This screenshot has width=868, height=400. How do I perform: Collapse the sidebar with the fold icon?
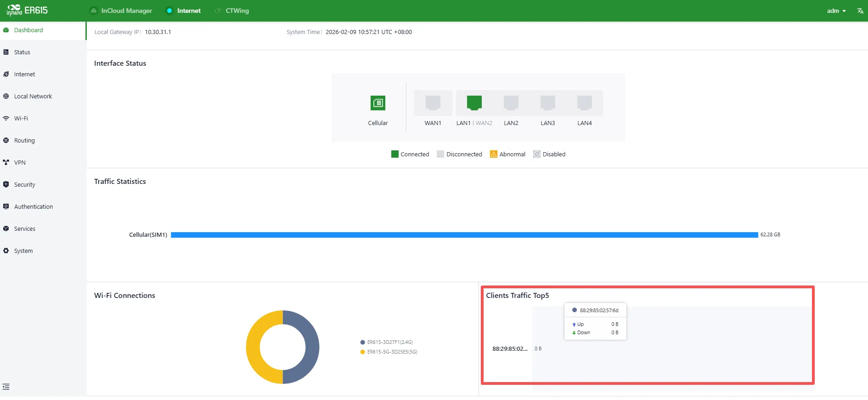tap(6, 387)
